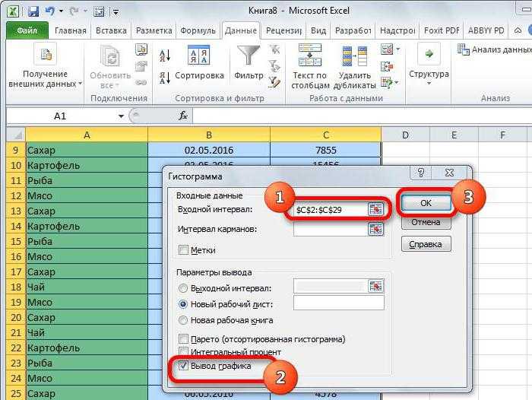Click range selector for Выходной интервал
This screenshot has height=400, width=532.
click(x=375, y=286)
